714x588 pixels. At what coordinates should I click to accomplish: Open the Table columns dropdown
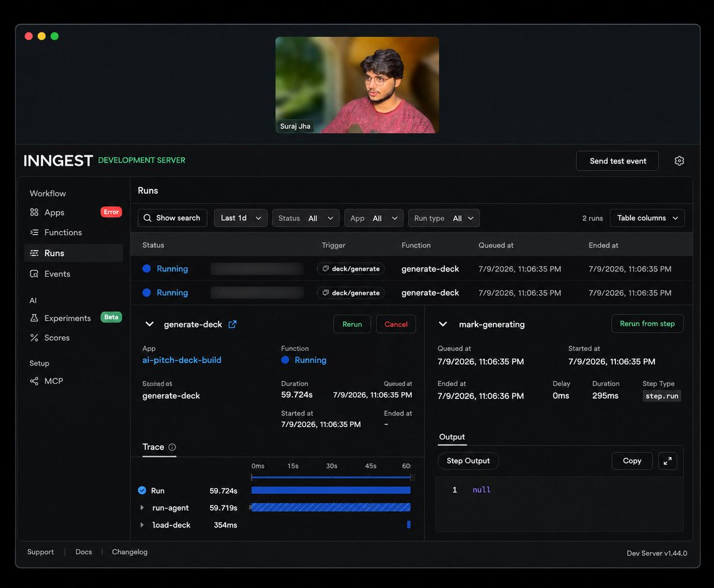click(647, 218)
